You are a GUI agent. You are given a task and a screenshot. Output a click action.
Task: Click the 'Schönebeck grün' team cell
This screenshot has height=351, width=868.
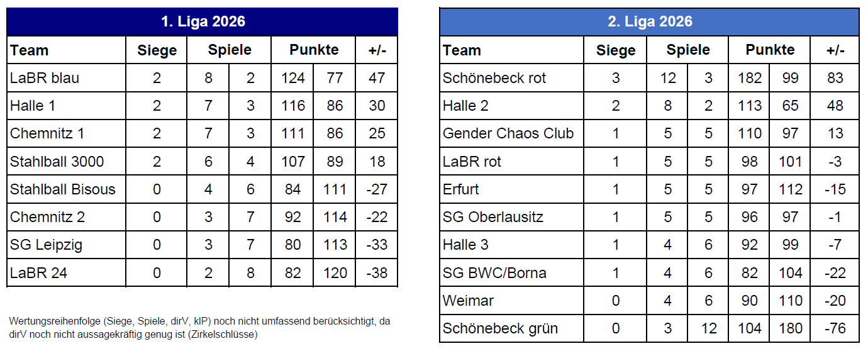500,328
